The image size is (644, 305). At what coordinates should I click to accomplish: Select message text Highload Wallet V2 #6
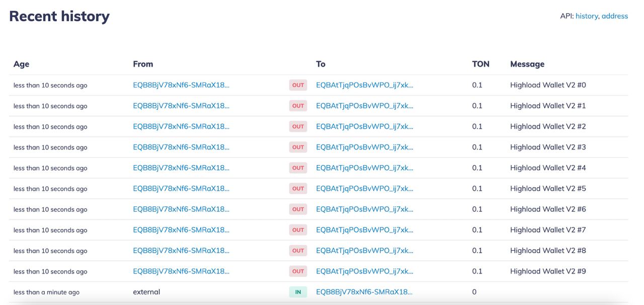(x=548, y=209)
